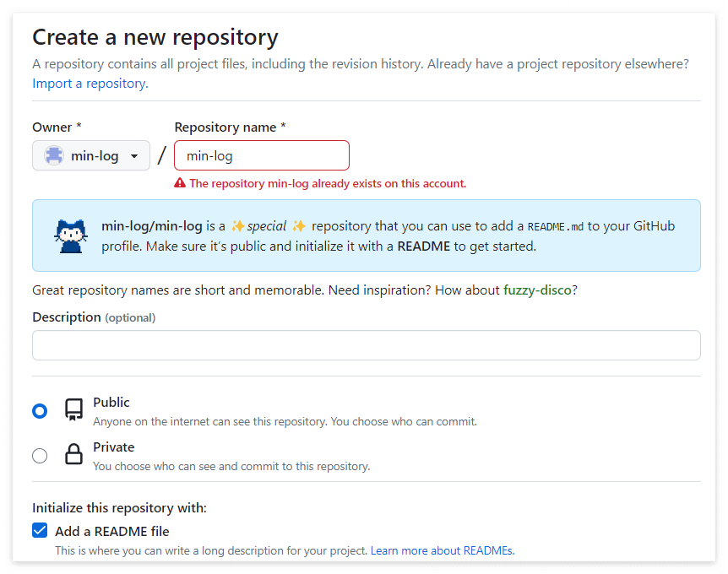Click the "Add a README file" label text
Image resolution: width=728 pixels, height=574 pixels.
click(111, 531)
